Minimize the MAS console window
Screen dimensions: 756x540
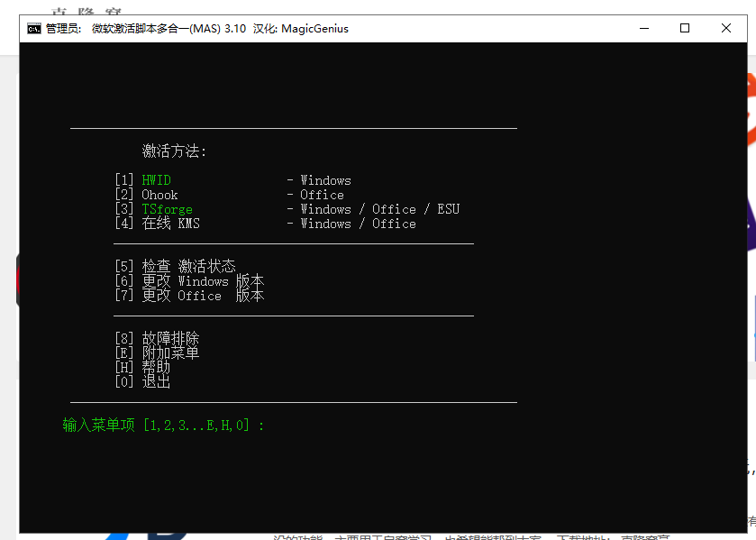pyautogui.click(x=643, y=28)
